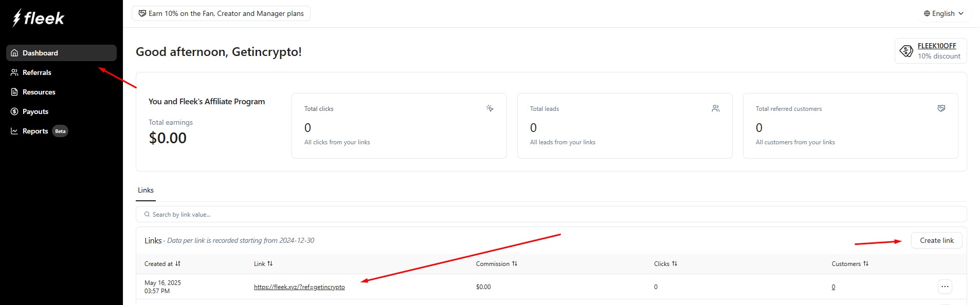This screenshot has height=305, width=980.
Task: Sort the table by Commission
Action: (496, 264)
